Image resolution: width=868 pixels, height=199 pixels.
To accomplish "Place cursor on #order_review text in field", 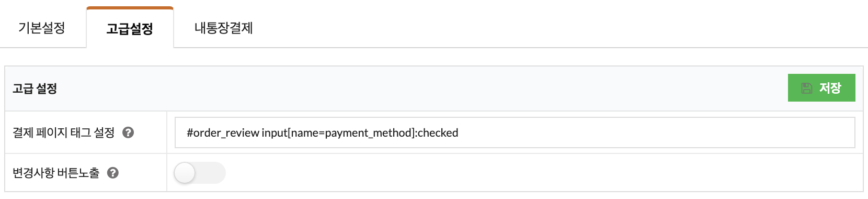I will [223, 132].
